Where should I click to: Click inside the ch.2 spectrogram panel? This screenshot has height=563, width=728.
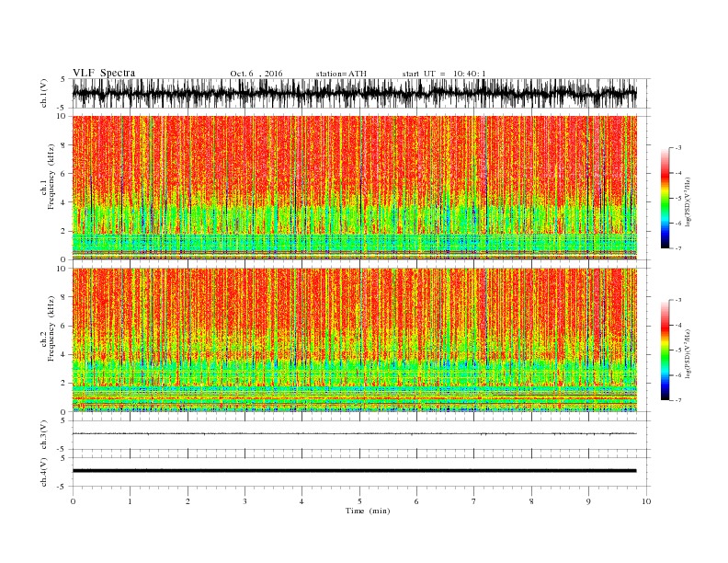[x=355, y=340]
